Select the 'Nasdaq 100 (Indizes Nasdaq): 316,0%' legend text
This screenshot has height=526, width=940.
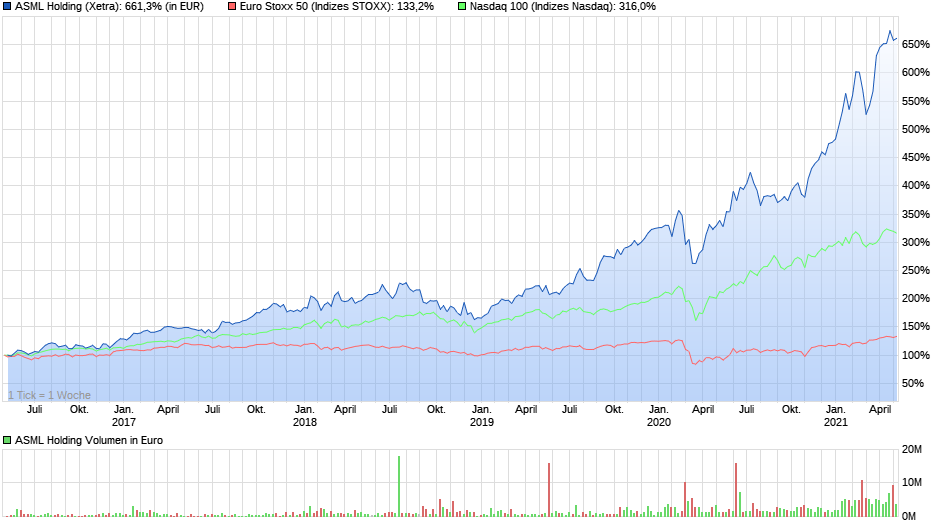click(x=563, y=7)
